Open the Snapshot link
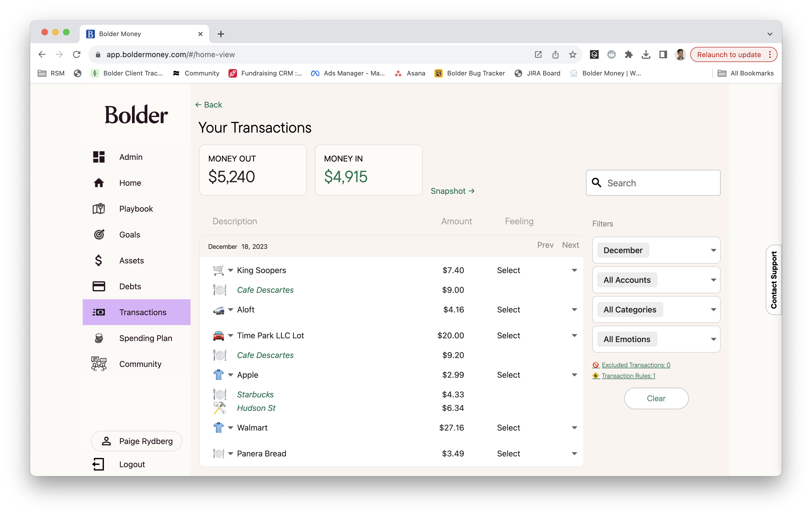Image resolution: width=812 pixels, height=516 pixels. [x=453, y=191]
